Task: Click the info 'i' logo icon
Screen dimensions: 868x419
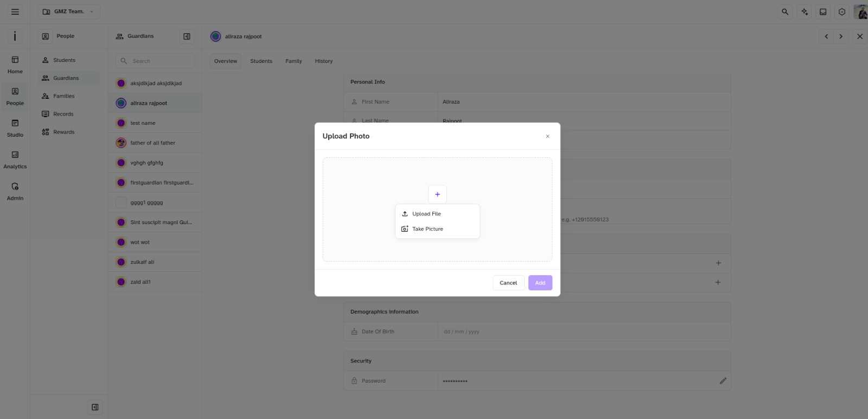Action: coord(15,36)
